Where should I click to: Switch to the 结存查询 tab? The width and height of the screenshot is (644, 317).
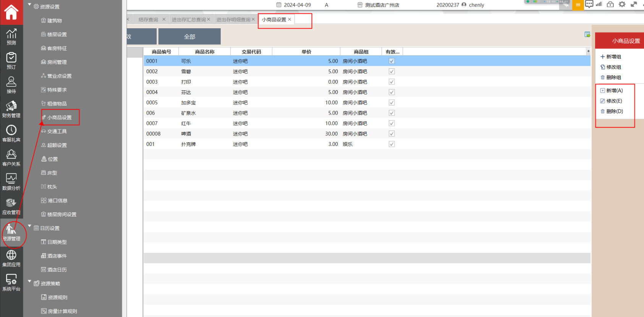point(148,19)
